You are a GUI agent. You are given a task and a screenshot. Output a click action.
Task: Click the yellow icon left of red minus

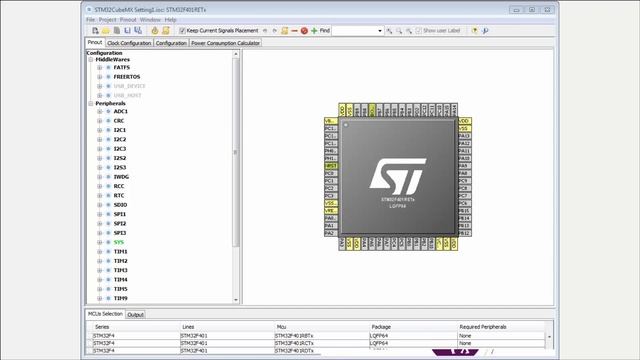(x=284, y=31)
